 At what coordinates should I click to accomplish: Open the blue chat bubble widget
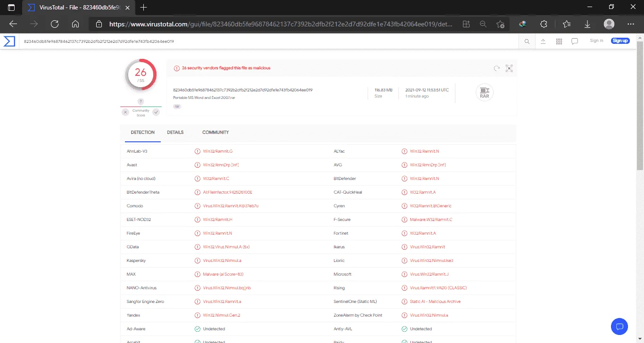619,326
